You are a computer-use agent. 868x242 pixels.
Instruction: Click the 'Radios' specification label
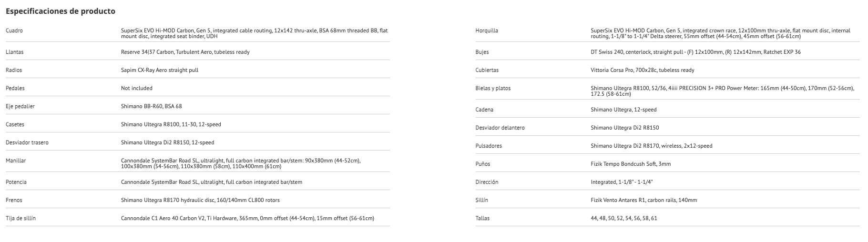click(14, 70)
